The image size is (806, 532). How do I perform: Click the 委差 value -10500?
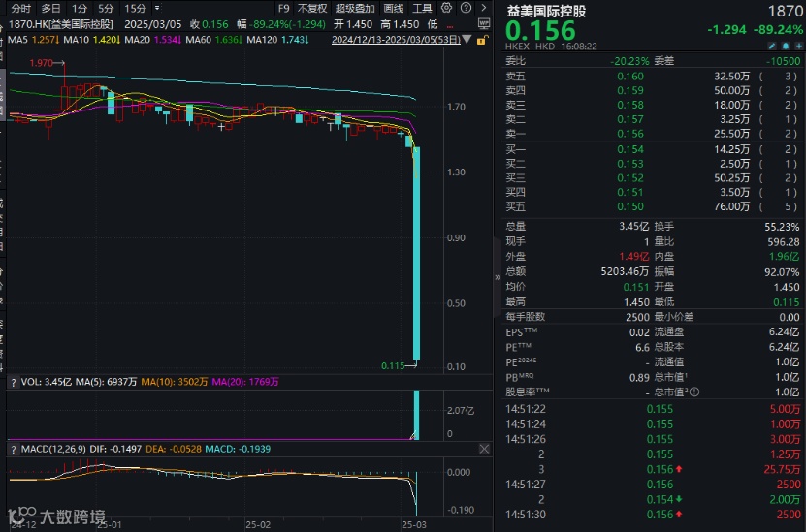pos(784,61)
